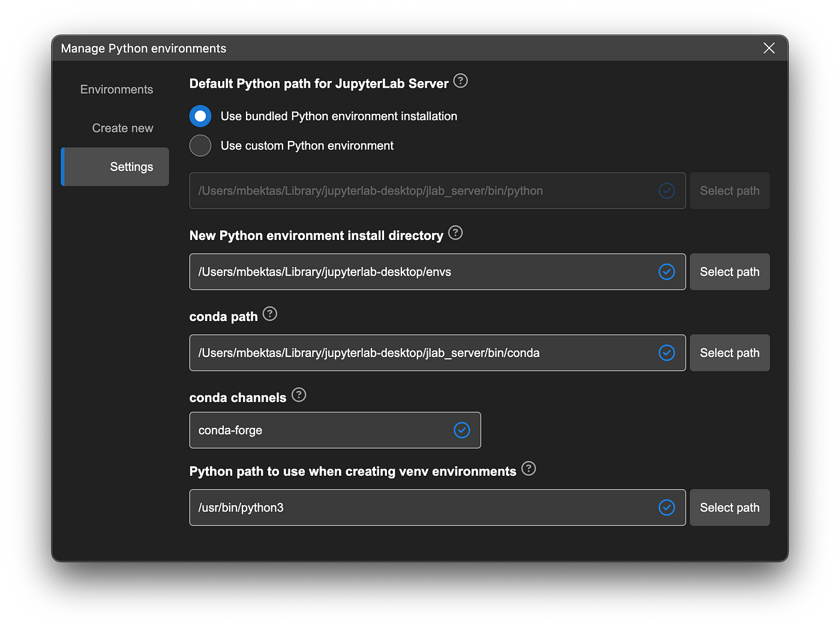The height and width of the screenshot is (630, 840).
Task: Go to the Settings tab
Action: click(x=115, y=167)
